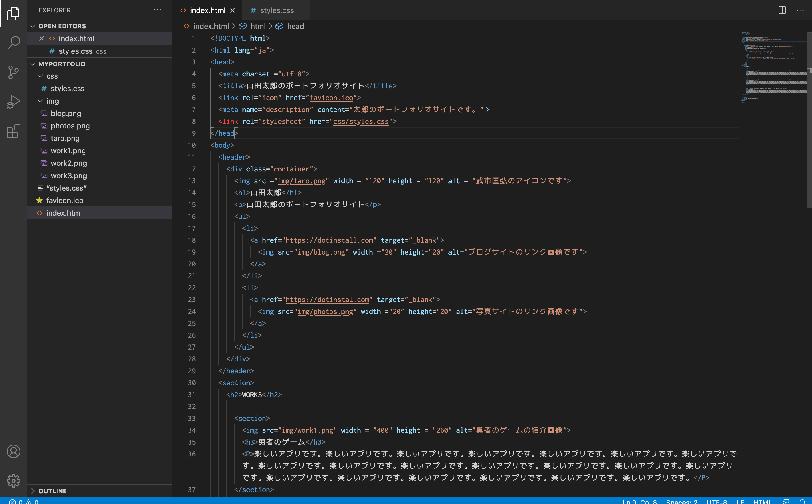Open taro.png from the file tree
Image resolution: width=812 pixels, height=504 pixels.
tap(65, 138)
